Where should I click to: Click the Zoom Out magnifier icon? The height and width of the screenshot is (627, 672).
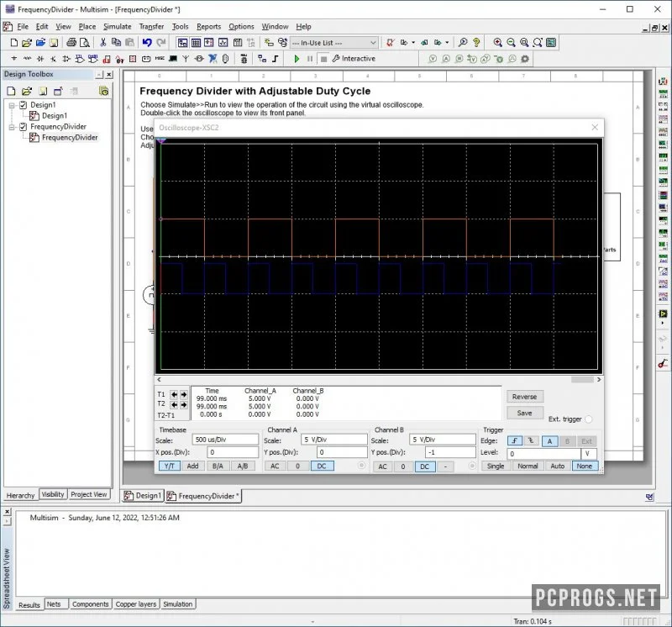(511, 43)
